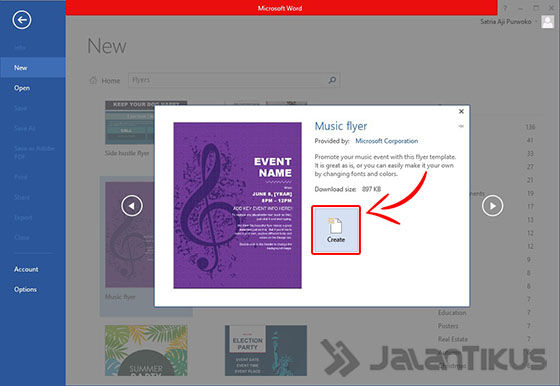Minimize the Microsoft Word window

coord(520,8)
